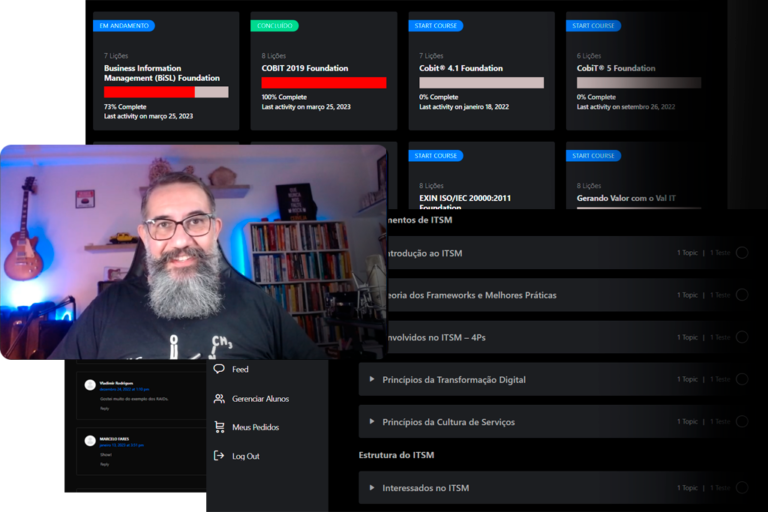Screen dimensions: 768x512
Task: Mark Introdução ao ITSM lesson complete circle
Action: tap(742, 253)
